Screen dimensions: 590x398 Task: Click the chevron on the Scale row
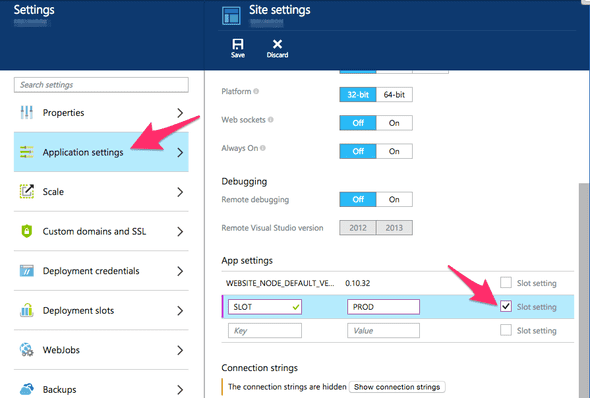pos(180,192)
